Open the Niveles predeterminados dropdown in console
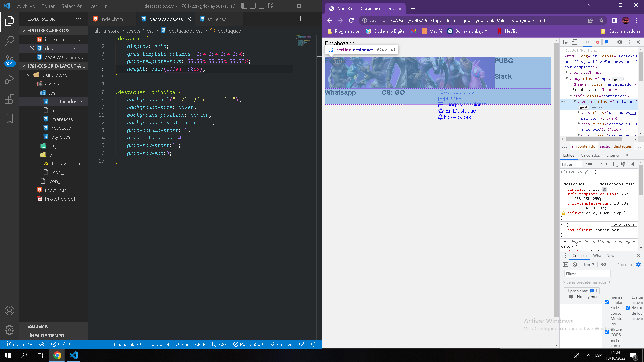644x362 pixels. (x=587, y=282)
